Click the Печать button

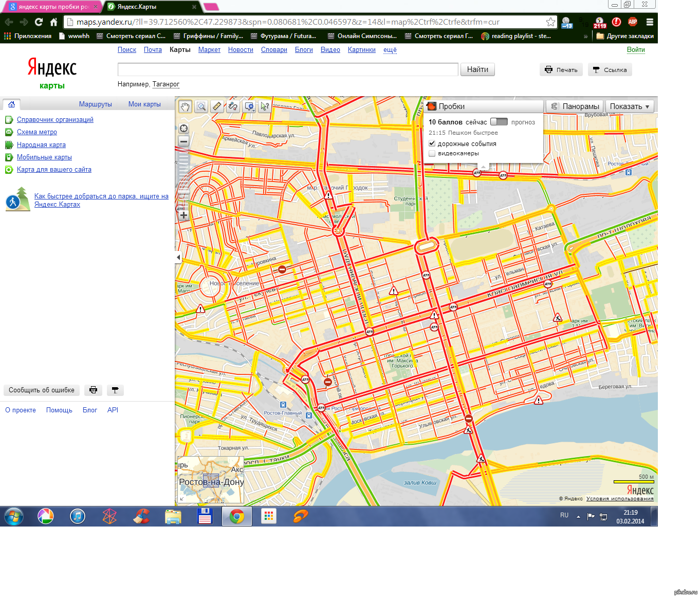pos(561,70)
